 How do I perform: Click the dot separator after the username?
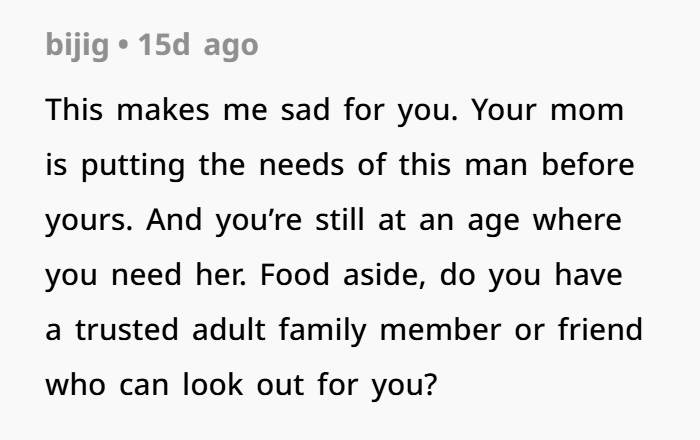(124, 46)
